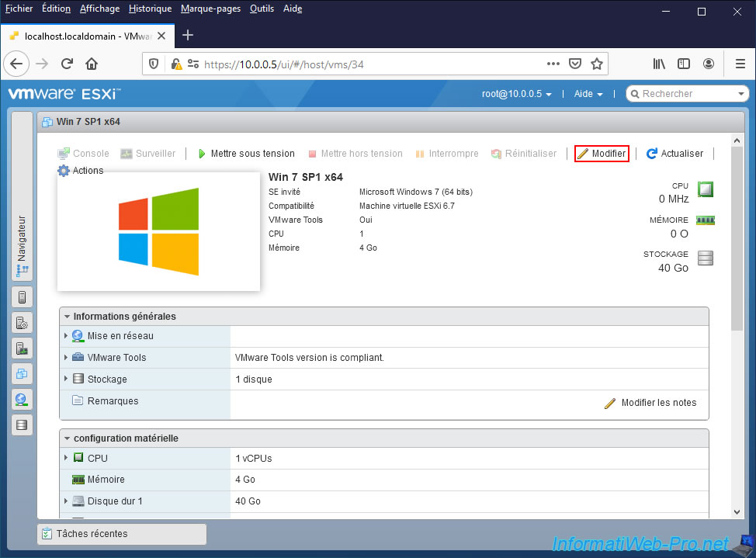
Task: Open the Host icon in navigator sidebar
Action: pyautogui.click(x=22, y=297)
